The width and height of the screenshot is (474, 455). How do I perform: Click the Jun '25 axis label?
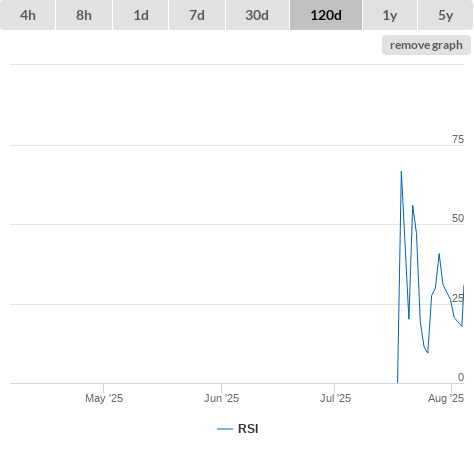222,398
